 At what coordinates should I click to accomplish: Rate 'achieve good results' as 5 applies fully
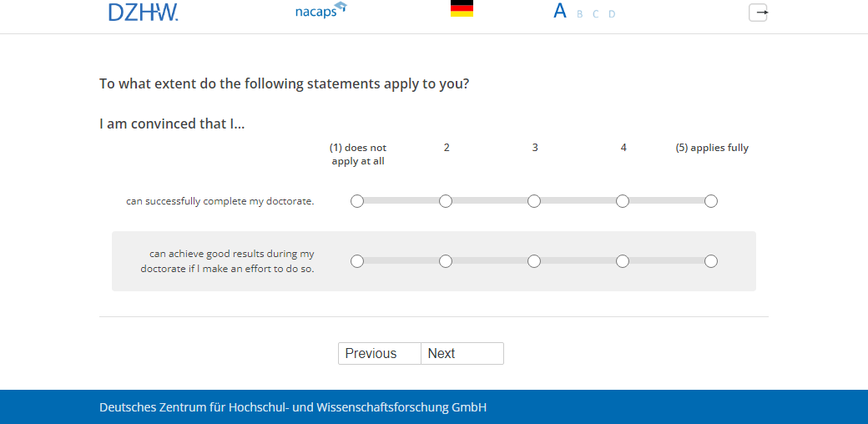tap(711, 261)
